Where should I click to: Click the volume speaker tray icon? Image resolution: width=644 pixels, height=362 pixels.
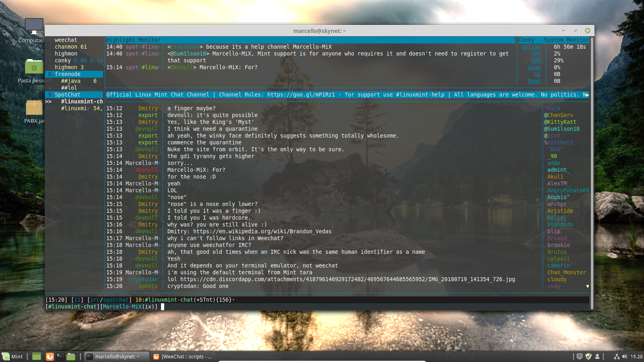625,356
